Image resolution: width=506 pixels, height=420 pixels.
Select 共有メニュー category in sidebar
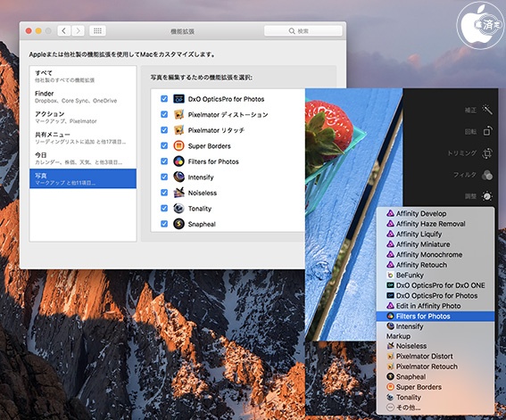(83, 137)
